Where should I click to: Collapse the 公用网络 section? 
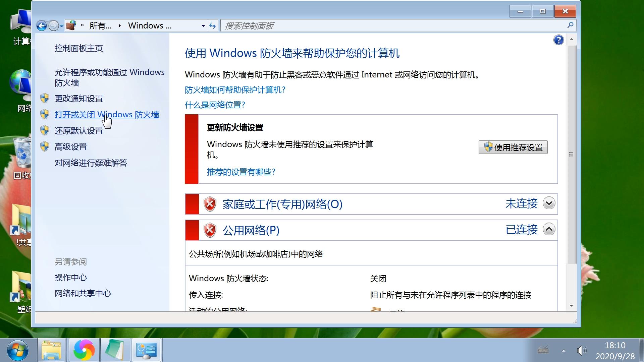click(x=548, y=230)
